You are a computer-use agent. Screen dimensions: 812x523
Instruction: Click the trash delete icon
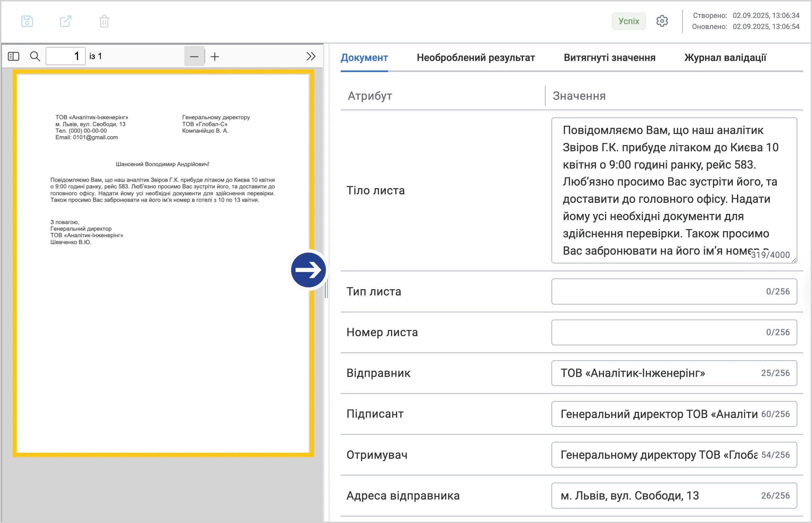click(104, 21)
